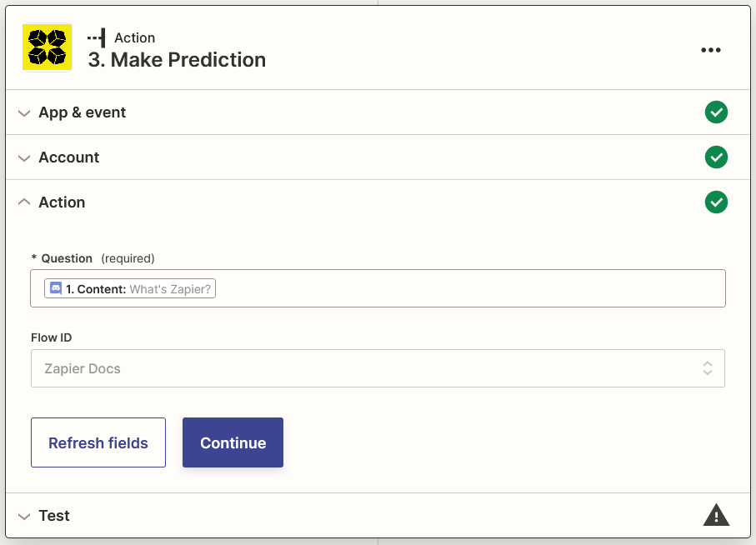Expand the Test section chevron
The image size is (756, 545).
(x=23, y=517)
